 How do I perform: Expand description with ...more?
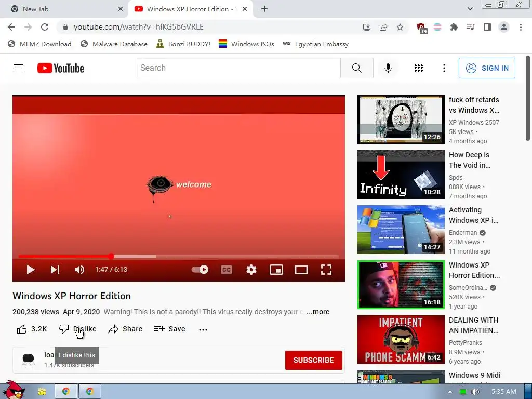318,312
